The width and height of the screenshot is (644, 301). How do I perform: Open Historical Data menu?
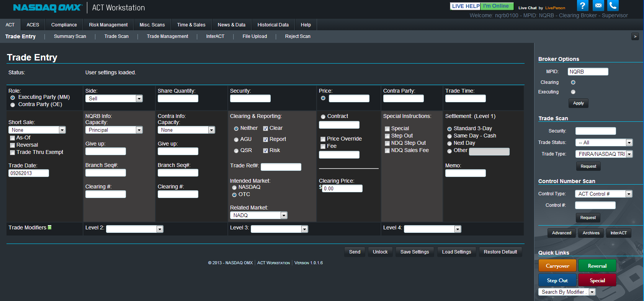273,25
